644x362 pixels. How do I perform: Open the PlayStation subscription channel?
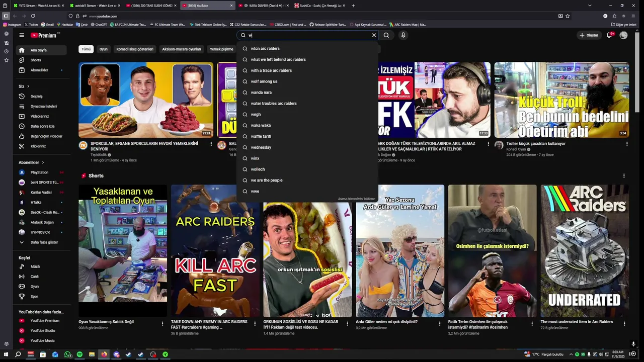[x=42, y=172]
